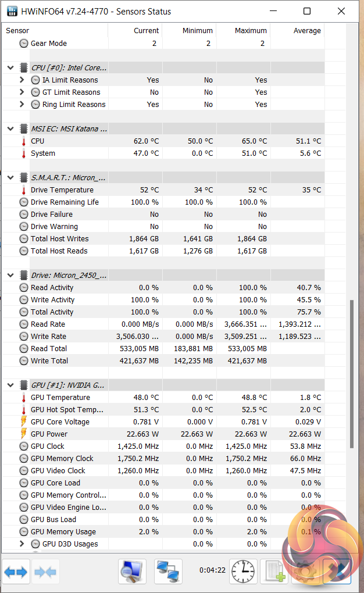
Task: Click the GPU Core Voltage lightning icon
Action: click(x=24, y=422)
